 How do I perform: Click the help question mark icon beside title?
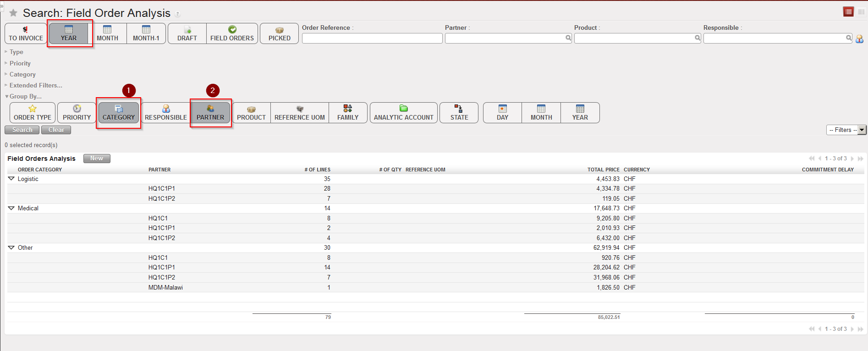[x=178, y=14]
